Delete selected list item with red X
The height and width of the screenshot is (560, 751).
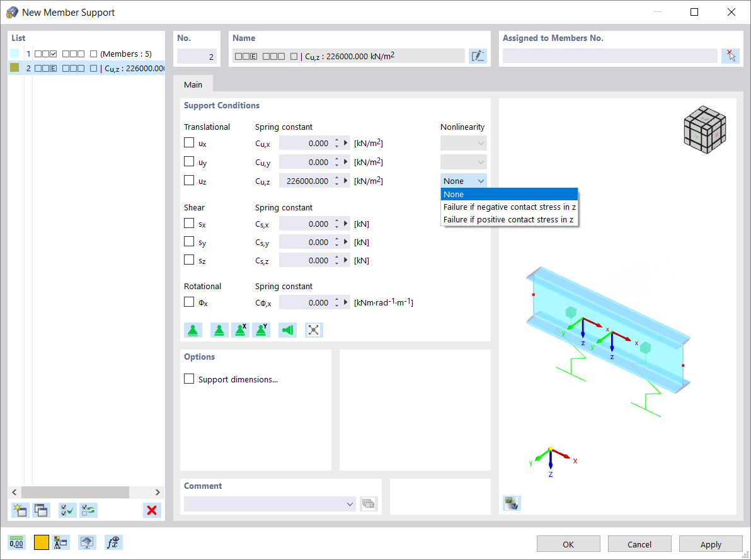[152, 510]
